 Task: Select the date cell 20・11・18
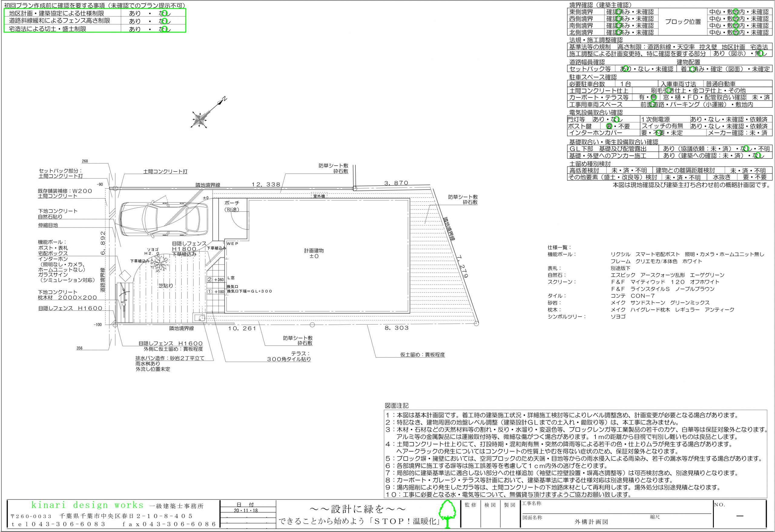coord(245,511)
